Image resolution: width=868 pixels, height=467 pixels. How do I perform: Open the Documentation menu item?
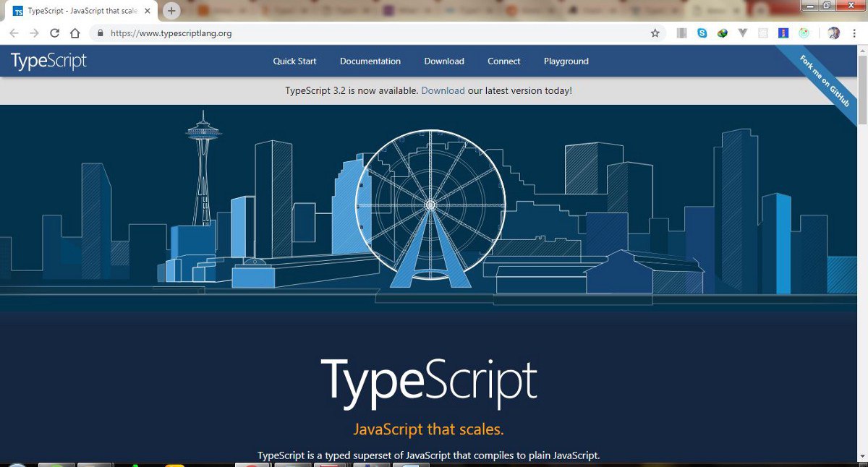pyautogui.click(x=370, y=61)
